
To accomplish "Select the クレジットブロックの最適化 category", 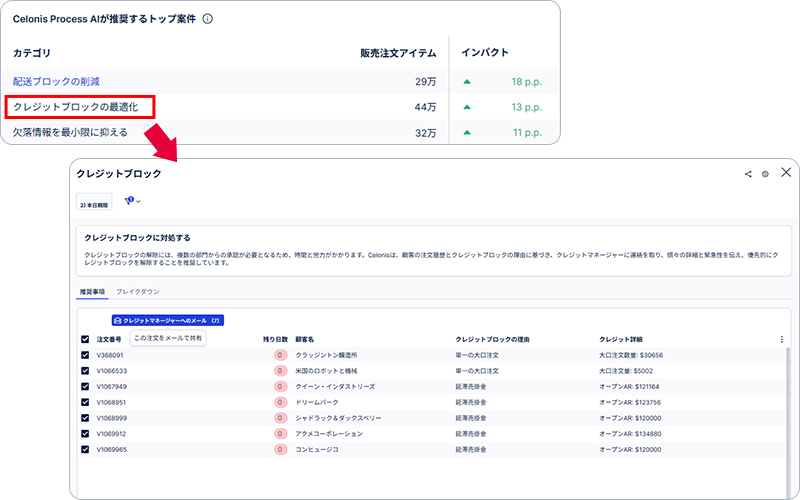I will [82, 107].
